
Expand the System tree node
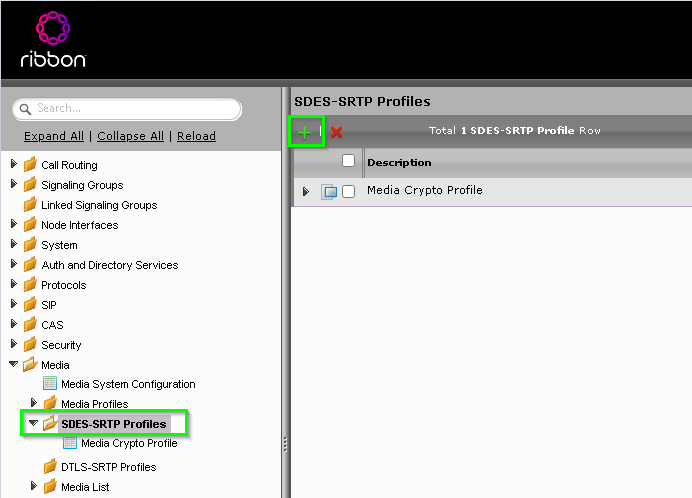pos(14,244)
